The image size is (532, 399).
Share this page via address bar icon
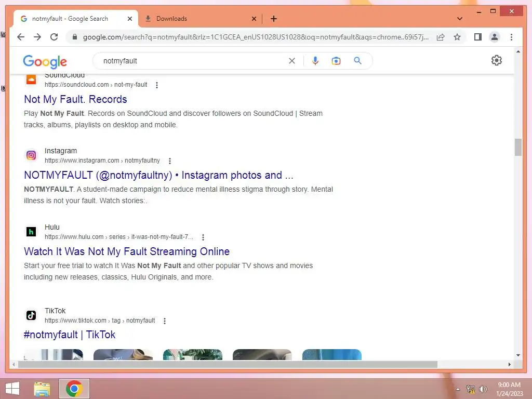[441, 37]
